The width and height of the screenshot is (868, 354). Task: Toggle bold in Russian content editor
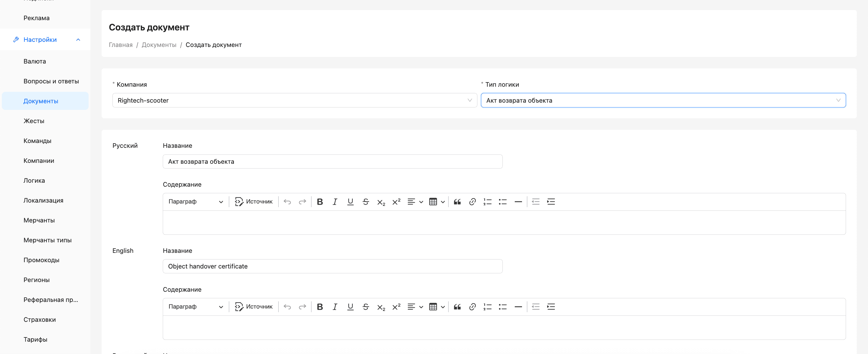[x=320, y=202]
